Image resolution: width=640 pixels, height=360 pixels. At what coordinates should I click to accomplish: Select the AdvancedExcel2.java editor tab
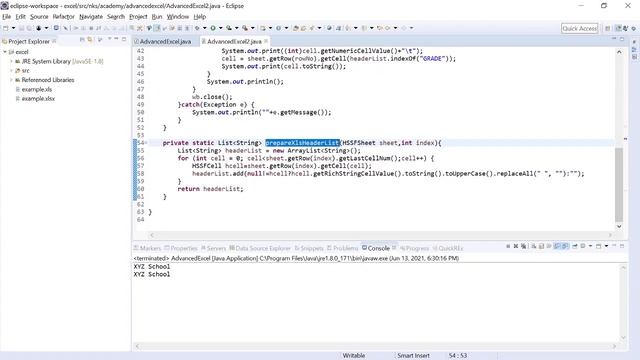pyautogui.click(x=234, y=42)
